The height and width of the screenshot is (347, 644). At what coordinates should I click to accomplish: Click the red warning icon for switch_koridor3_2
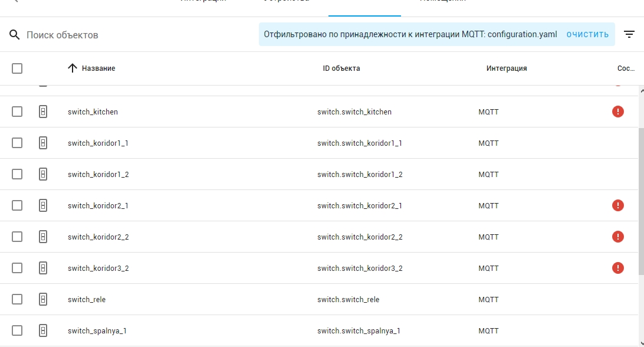[x=617, y=268]
